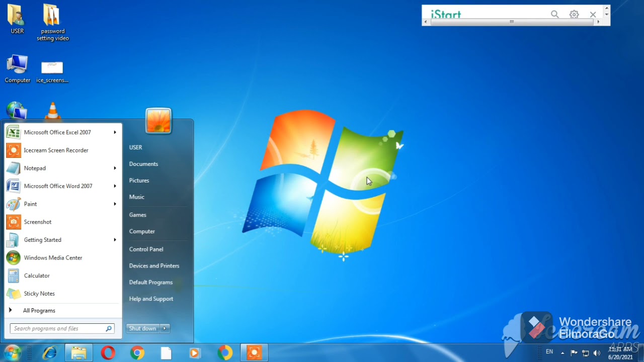Open Windows Explorer folder in taskbar
Screen dimensions: 644x362
point(78,353)
